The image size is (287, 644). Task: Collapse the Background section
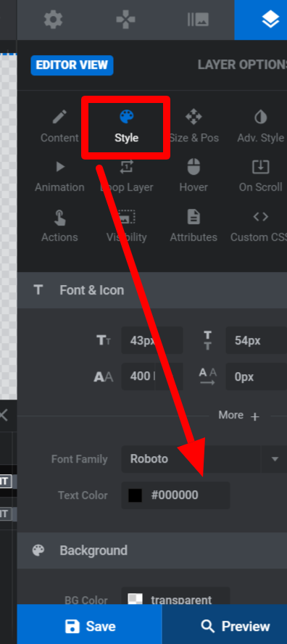coord(152,550)
